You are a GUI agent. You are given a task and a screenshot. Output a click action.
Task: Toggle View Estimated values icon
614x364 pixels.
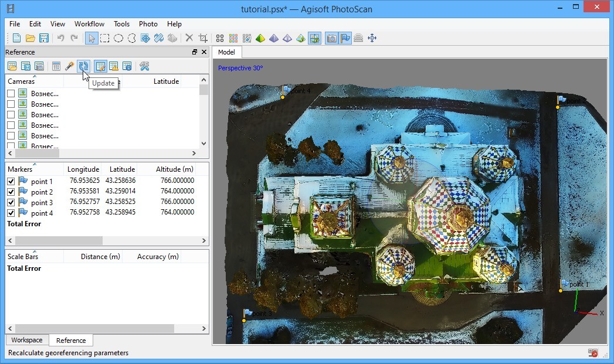click(127, 66)
